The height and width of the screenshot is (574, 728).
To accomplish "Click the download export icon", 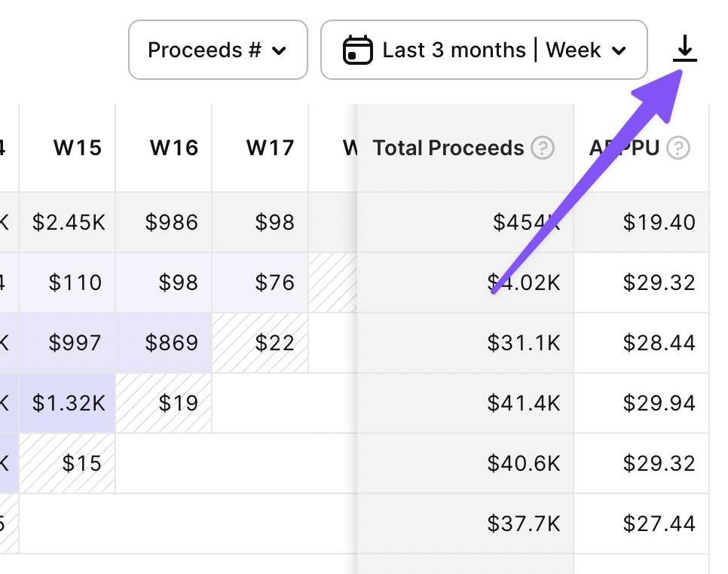I will [x=684, y=50].
